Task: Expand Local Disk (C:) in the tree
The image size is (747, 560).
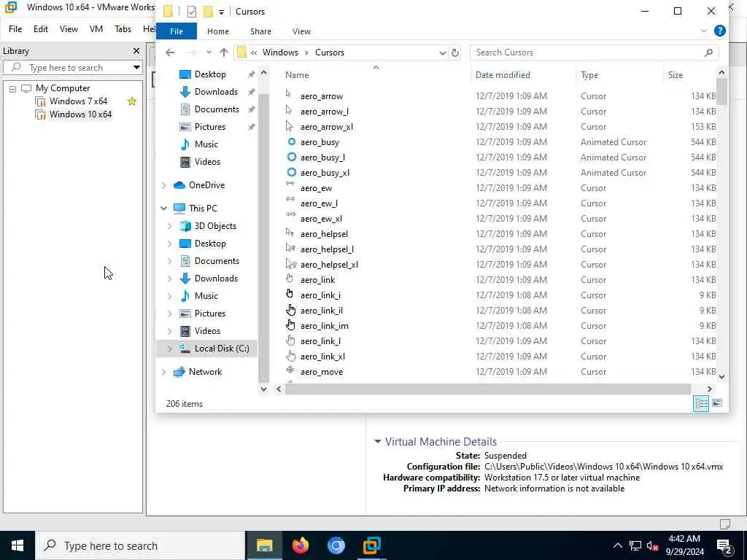Action: coord(169,349)
